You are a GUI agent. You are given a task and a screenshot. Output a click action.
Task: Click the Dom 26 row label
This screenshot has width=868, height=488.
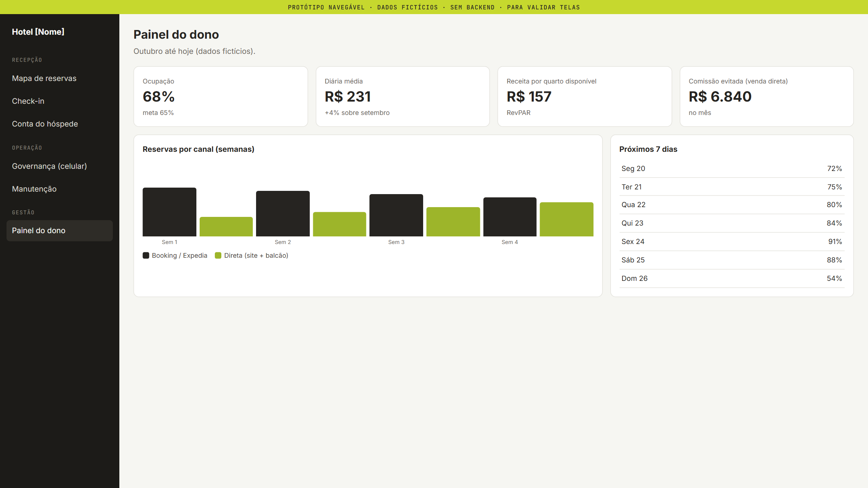point(635,278)
